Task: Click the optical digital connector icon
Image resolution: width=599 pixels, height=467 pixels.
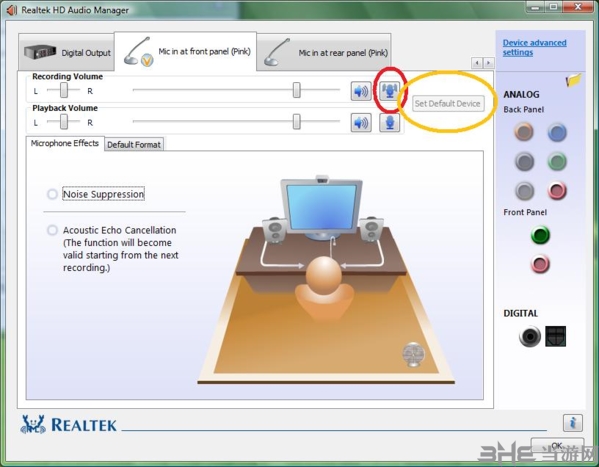Action: click(x=555, y=336)
